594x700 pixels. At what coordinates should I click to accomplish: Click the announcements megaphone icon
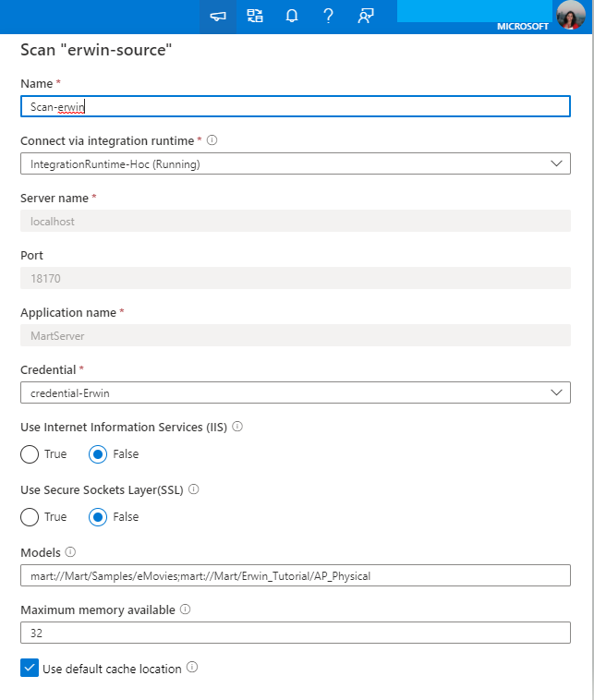click(x=218, y=17)
